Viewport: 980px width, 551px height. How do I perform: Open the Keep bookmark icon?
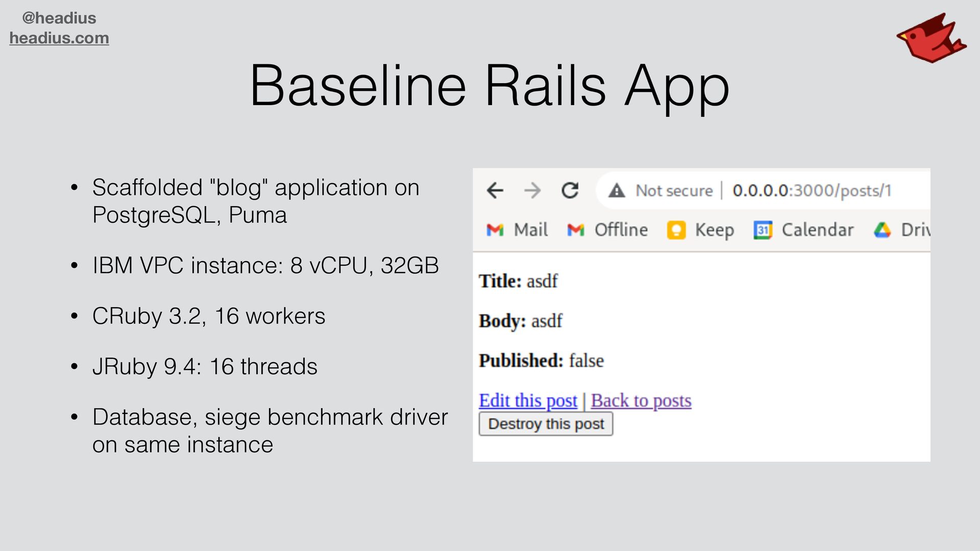click(676, 230)
